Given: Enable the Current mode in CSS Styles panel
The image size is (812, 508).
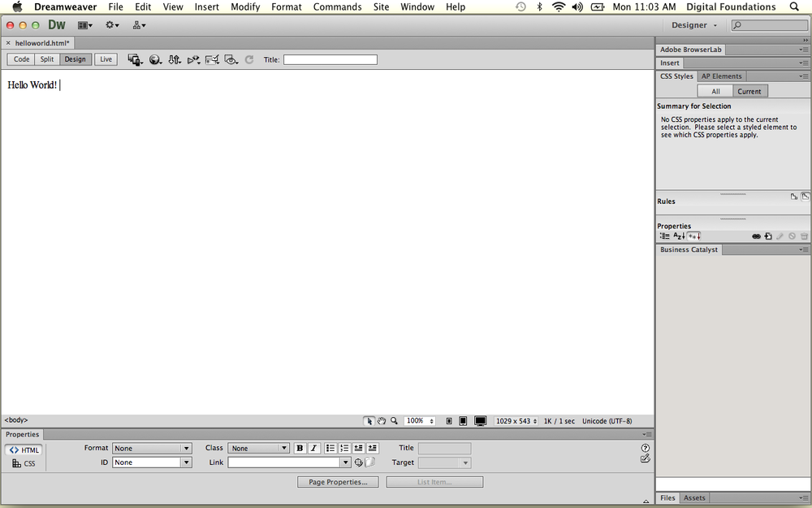Looking at the screenshot, I should (749, 91).
